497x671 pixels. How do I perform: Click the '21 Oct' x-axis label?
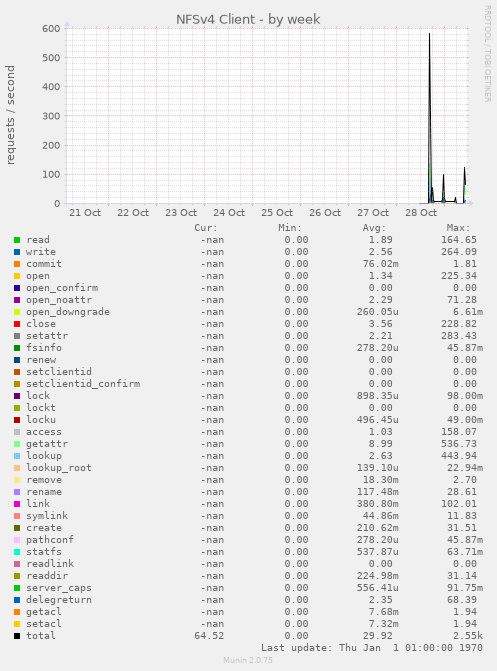85,213
